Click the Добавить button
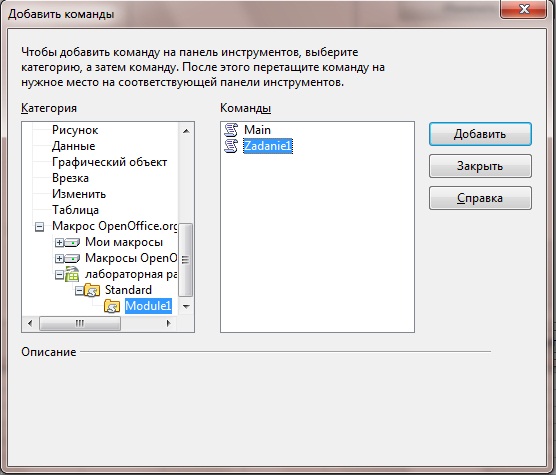 480,134
